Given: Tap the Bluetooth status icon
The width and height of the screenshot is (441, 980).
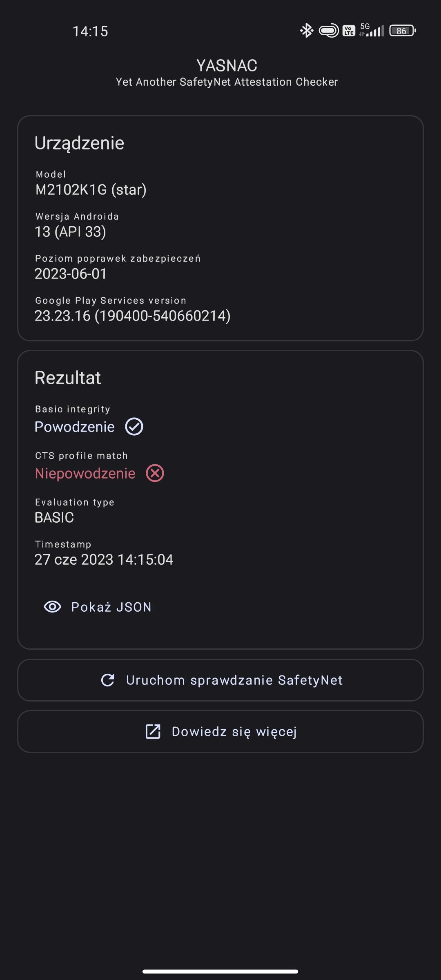Looking at the screenshot, I should pos(306,31).
